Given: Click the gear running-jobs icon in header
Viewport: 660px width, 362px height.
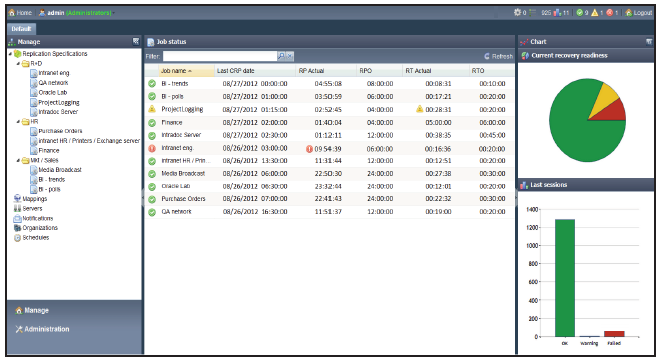Looking at the screenshot, I should (517, 13).
